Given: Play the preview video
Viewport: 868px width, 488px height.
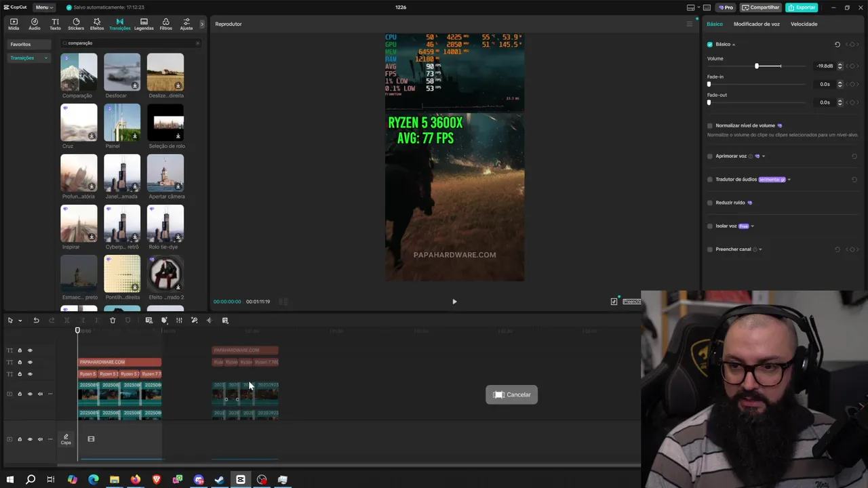Looking at the screenshot, I should pos(454,302).
